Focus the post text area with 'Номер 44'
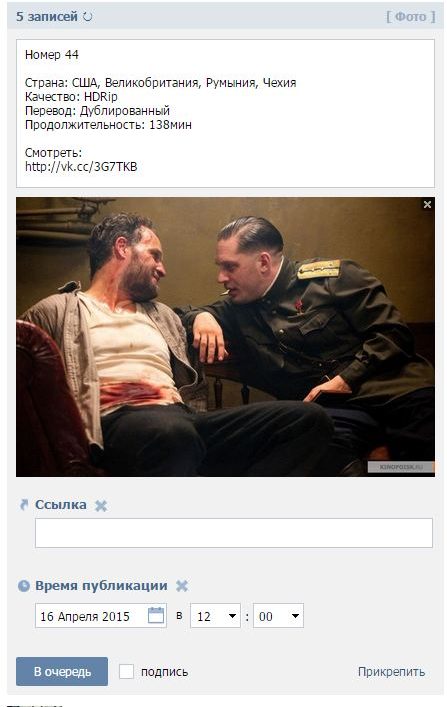This screenshot has height=707, width=447. (225, 113)
